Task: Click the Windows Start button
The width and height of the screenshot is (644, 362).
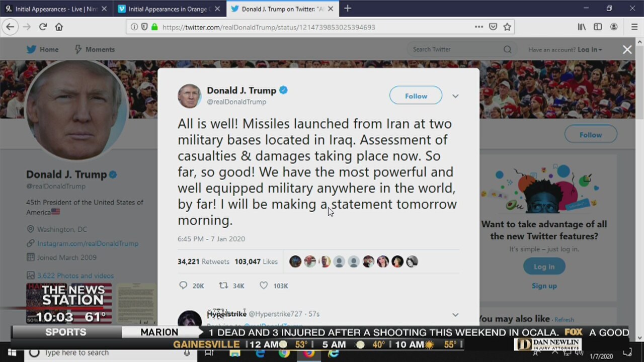Action: click(10, 352)
